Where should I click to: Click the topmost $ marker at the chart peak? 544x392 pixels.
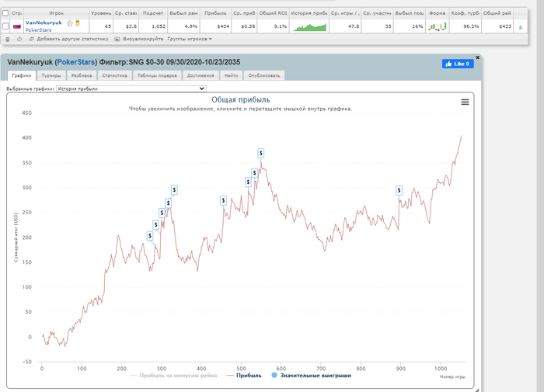[x=261, y=153]
